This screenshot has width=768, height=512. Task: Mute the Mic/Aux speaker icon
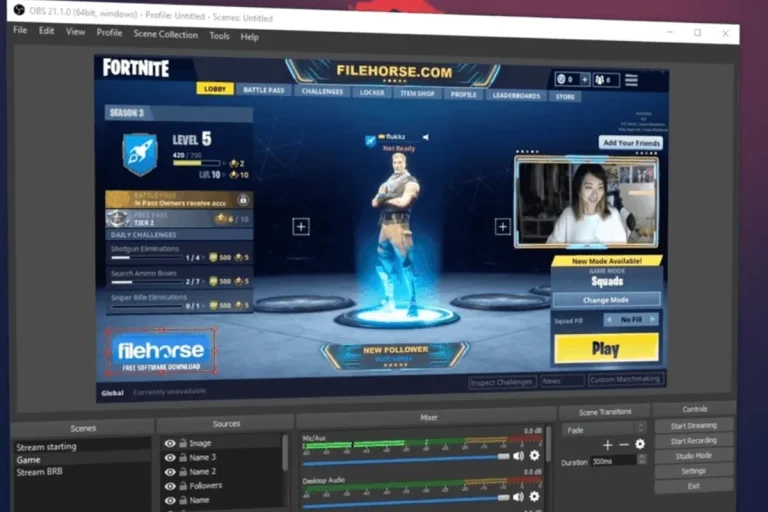tap(518, 456)
